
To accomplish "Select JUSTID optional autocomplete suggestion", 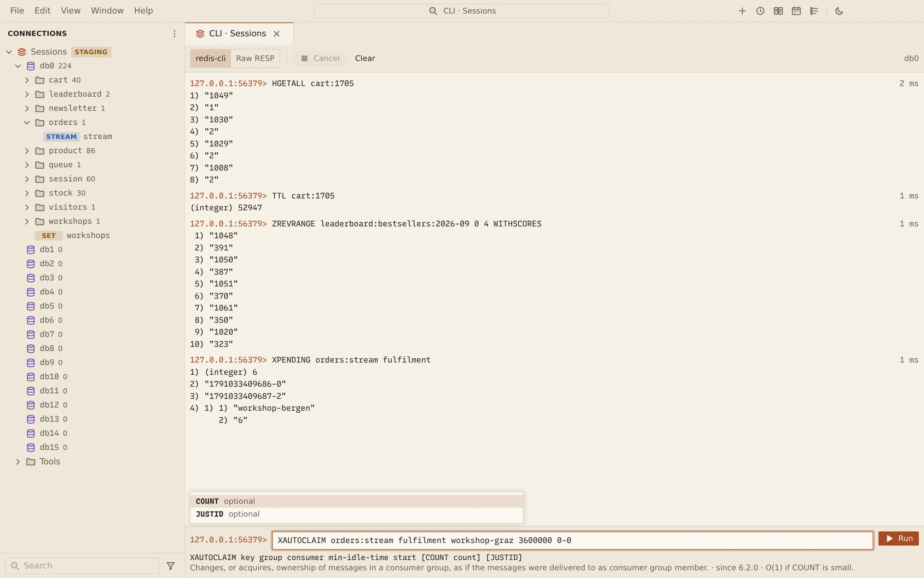I will [356, 514].
